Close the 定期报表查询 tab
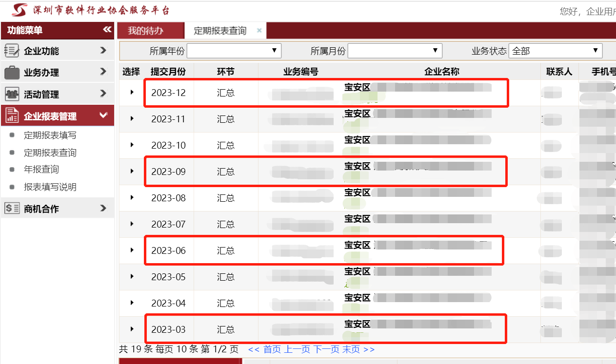Image resolution: width=616 pixels, height=364 pixels. click(x=259, y=31)
